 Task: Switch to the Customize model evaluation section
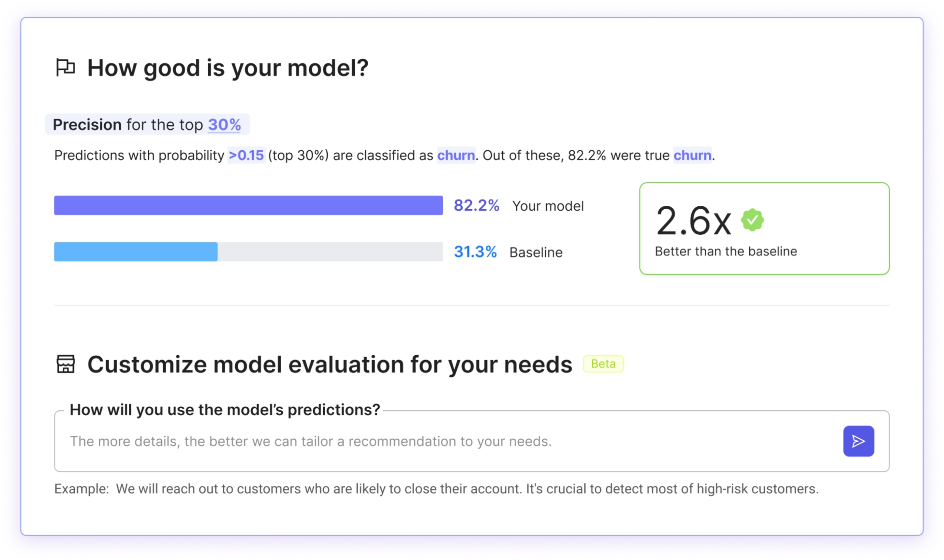[x=329, y=364]
